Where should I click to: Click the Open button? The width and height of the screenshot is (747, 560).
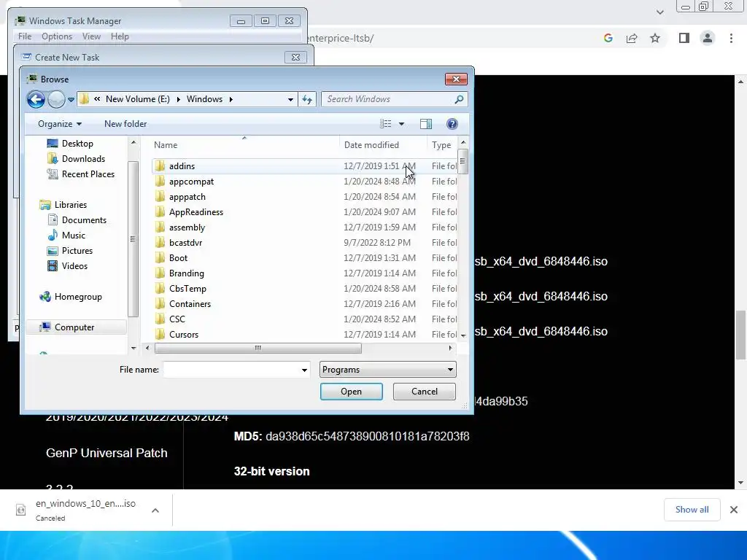[x=351, y=392]
